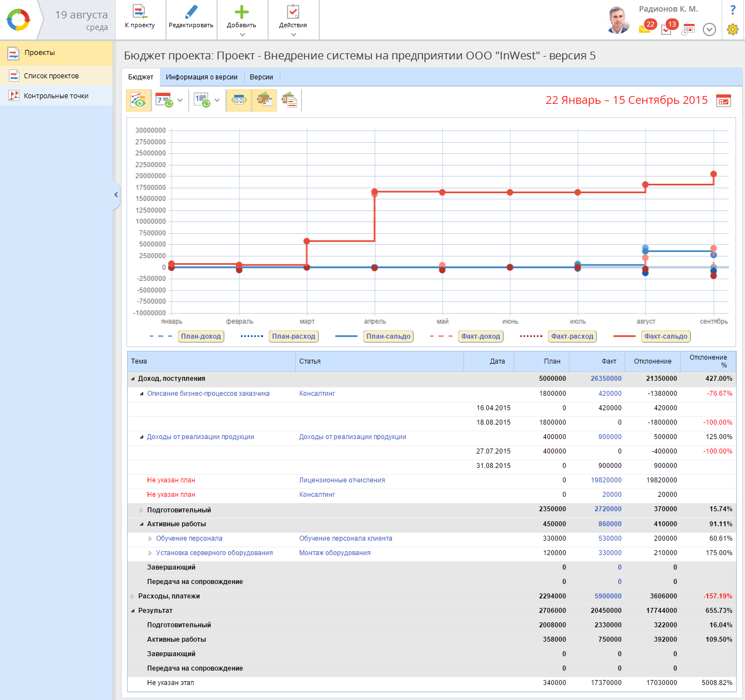Open the 'Версии' tab
Screen dimensions: 745x700
coord(261,77)
